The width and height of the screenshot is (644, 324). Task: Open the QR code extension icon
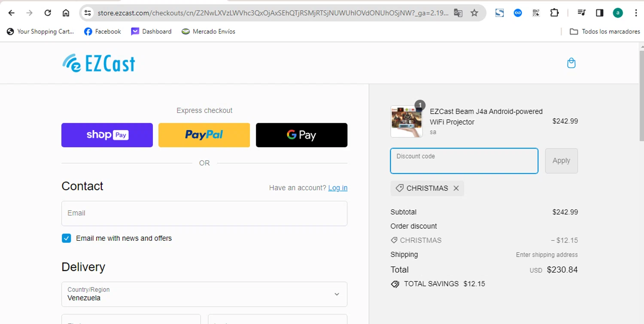point(536,13)
